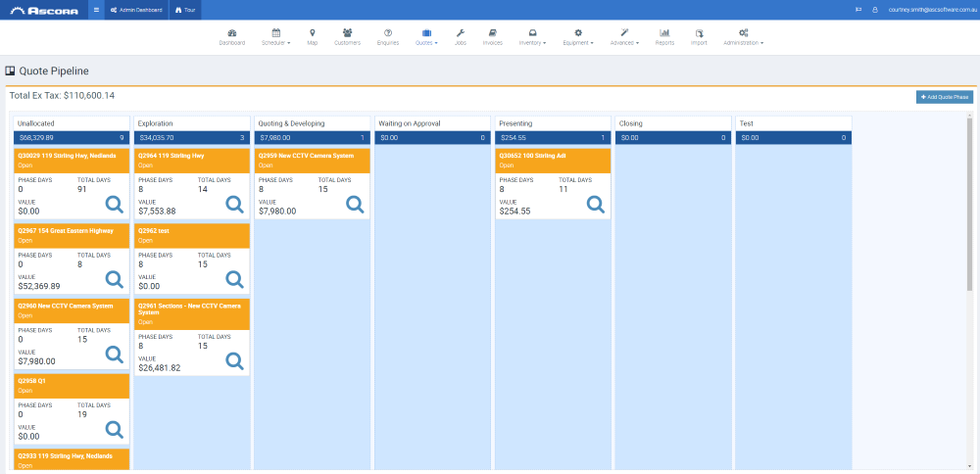The image size is (980, 474).
Task: Open the Q2959 New CCTV Camera System card
Action: pos(312,183)
